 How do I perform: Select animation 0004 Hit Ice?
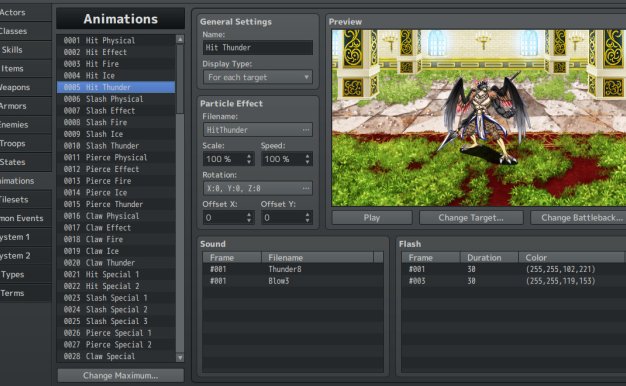point(116,75)
